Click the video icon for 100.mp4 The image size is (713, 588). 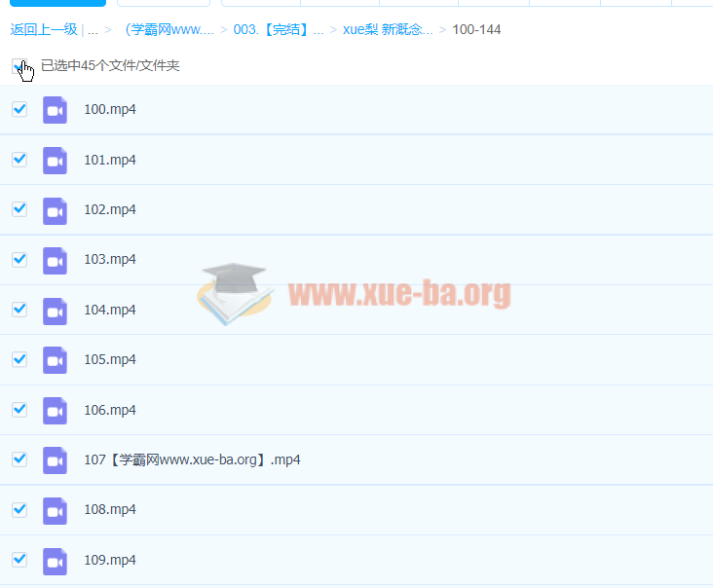pos(55,110)
